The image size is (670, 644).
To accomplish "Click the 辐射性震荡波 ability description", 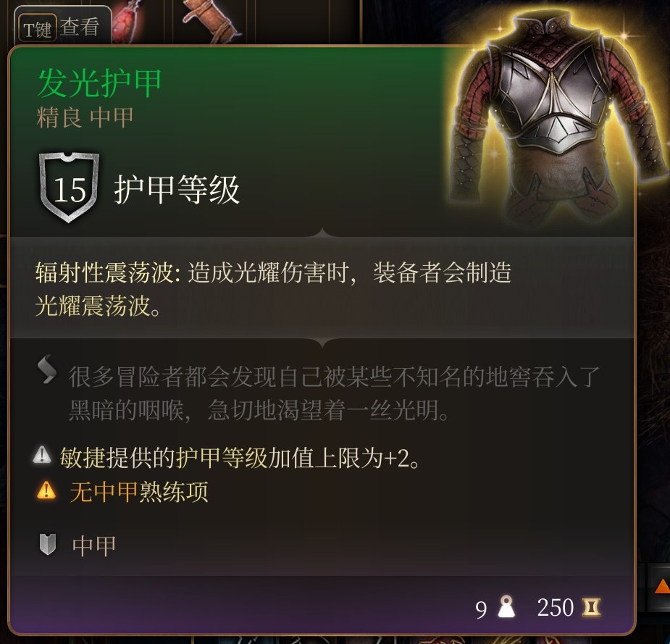I will [274, 289].
